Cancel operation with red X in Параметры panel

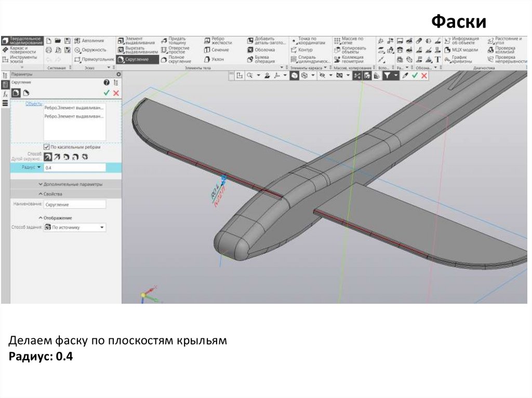pos(116,92)
